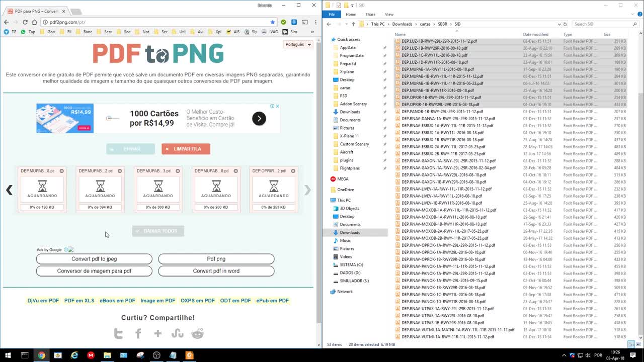
Task: Open the AIS bookmark
Action: coord(232,32)
